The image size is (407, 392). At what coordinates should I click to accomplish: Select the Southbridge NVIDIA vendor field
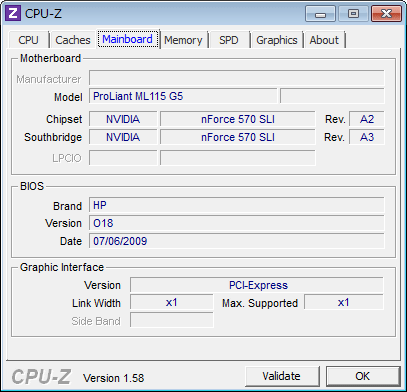point(123,137)
